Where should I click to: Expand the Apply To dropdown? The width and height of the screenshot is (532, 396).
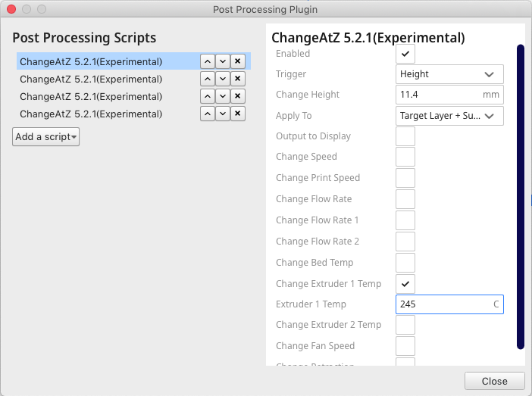tap(450, 116)
